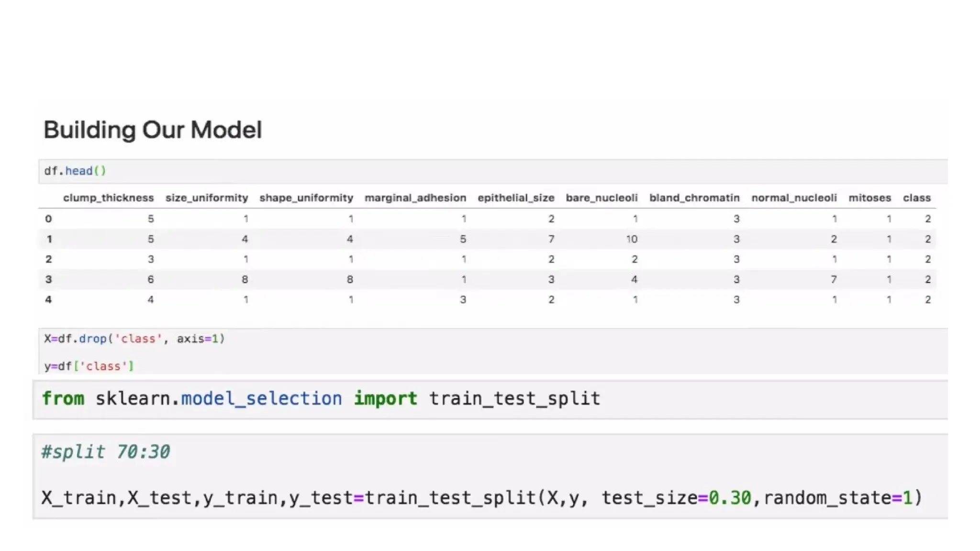Select the bland_chromatin column header
This screenshot has height=551, width=980.
[x=694, y=198]
